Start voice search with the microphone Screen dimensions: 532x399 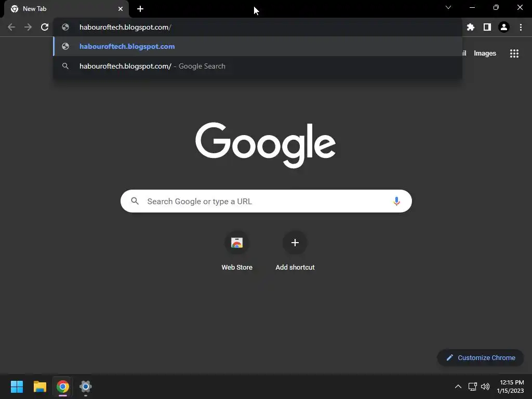point(396,201)
